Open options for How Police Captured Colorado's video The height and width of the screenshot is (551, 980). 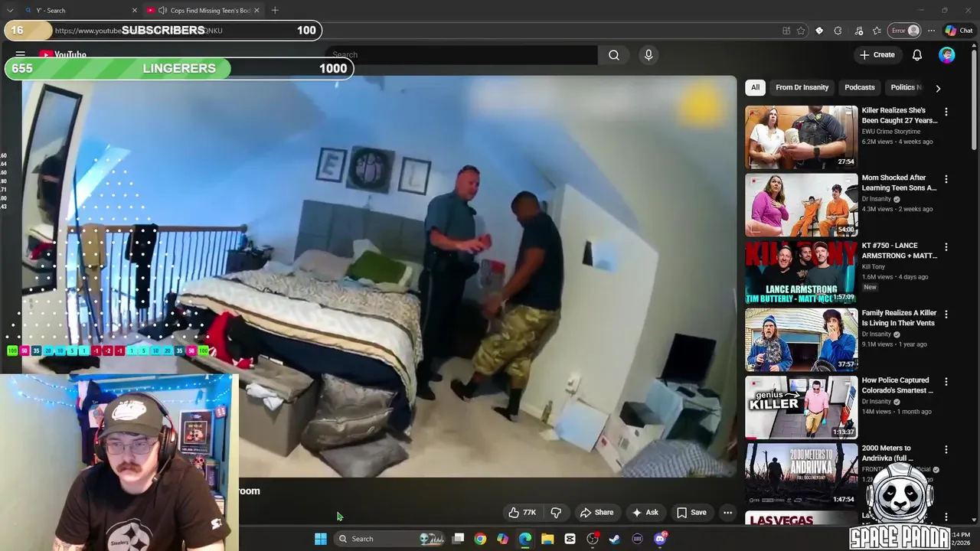point(946,382)
